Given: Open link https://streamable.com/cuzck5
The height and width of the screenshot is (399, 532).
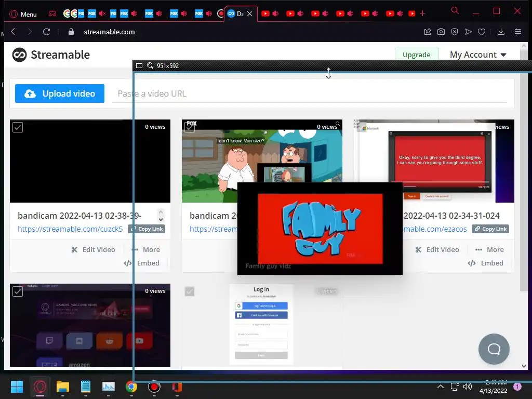Looking at the screenshot, I should coord(70,229).
